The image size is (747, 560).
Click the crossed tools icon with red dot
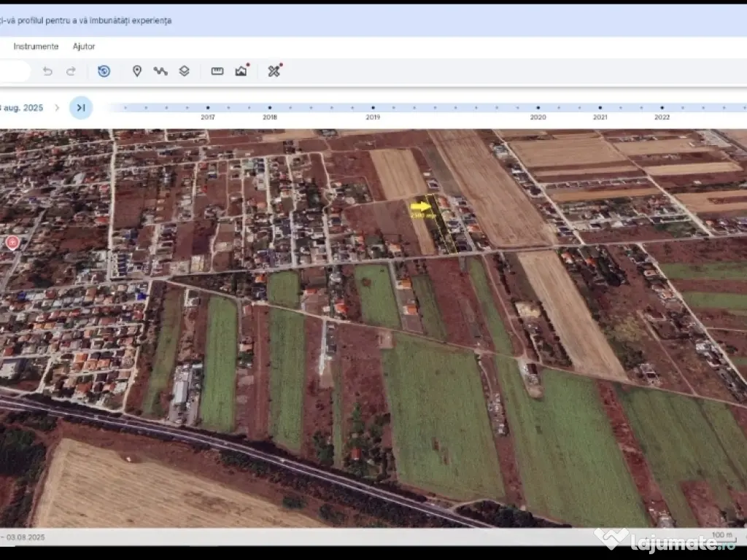274,71
